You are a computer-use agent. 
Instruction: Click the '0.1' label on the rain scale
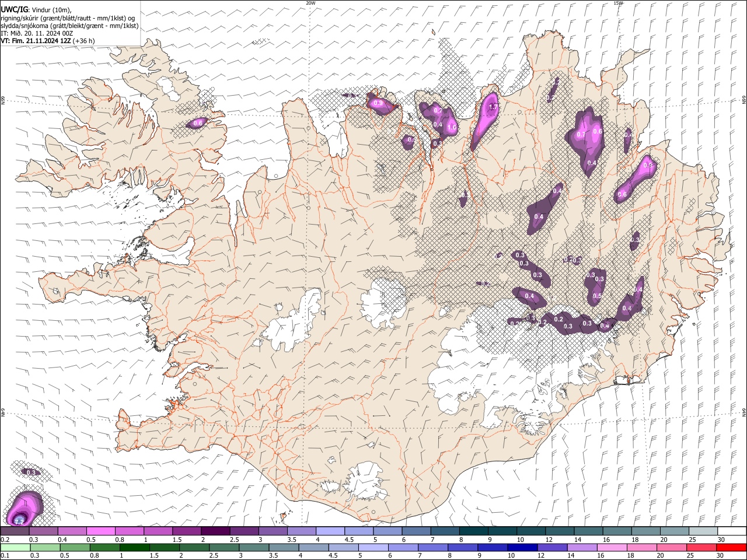click(x=5, y=555)
